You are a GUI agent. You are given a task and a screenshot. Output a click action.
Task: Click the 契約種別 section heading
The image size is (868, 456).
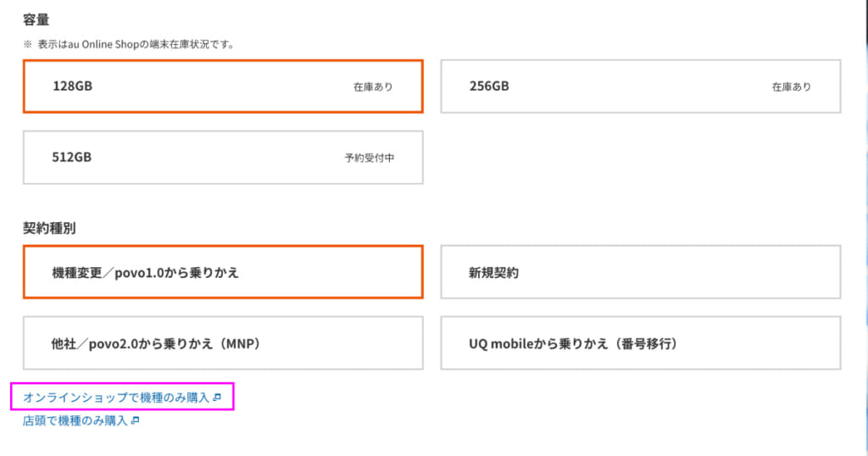point(49,228)
